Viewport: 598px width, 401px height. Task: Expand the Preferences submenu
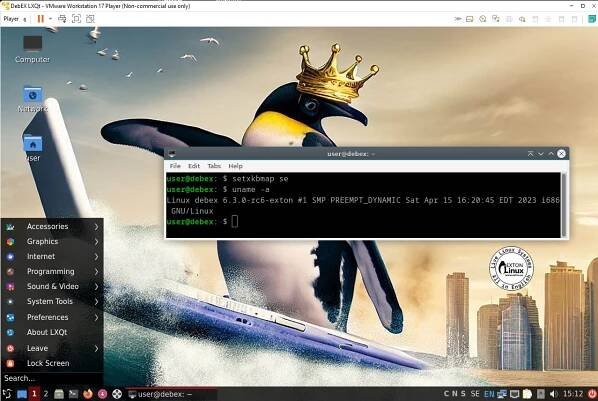52,317
